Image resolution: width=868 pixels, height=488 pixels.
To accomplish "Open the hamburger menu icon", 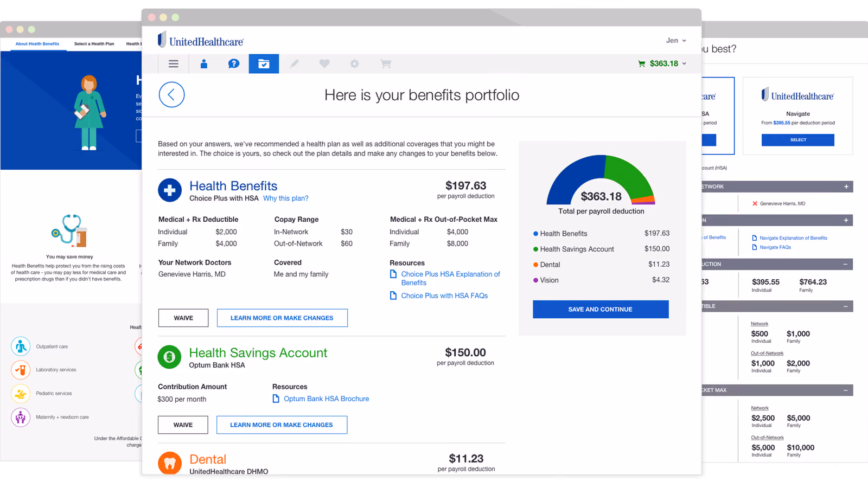I will 174,64.
